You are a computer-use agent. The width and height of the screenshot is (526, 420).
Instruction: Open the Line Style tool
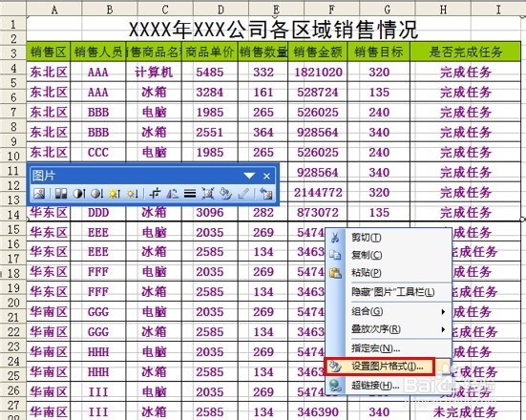point(190,194)
